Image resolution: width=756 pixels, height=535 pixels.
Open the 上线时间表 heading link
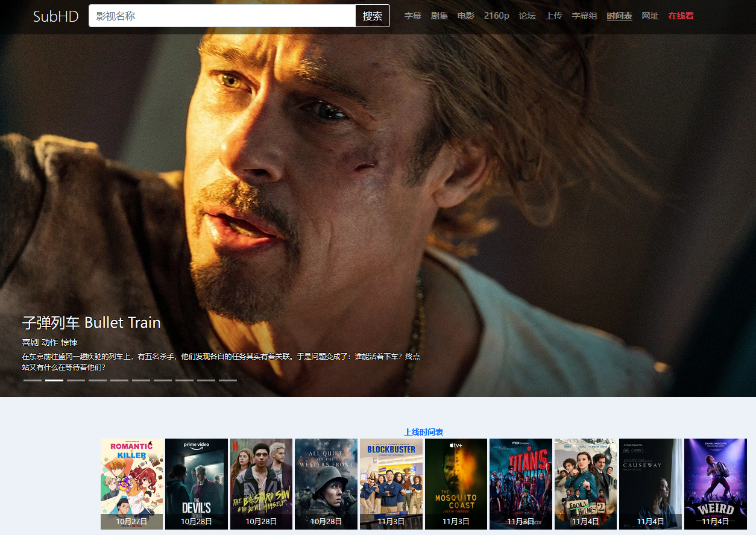tap(424, 432)
